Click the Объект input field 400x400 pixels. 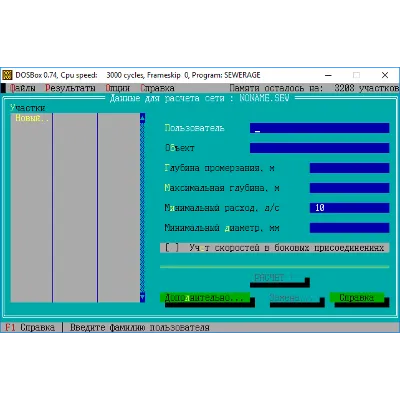(x=319, y=148)
